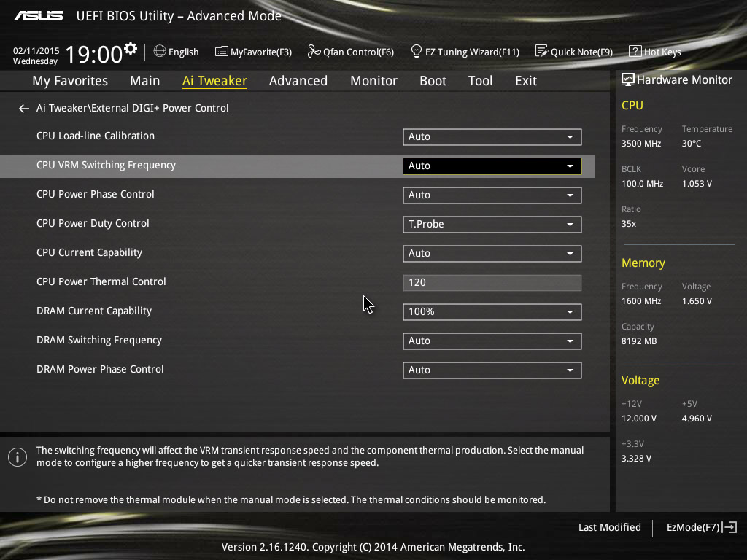Select CPU Power Thermal Control label
This screenshot has width=747, height=560.
click(x=101, y=281)
